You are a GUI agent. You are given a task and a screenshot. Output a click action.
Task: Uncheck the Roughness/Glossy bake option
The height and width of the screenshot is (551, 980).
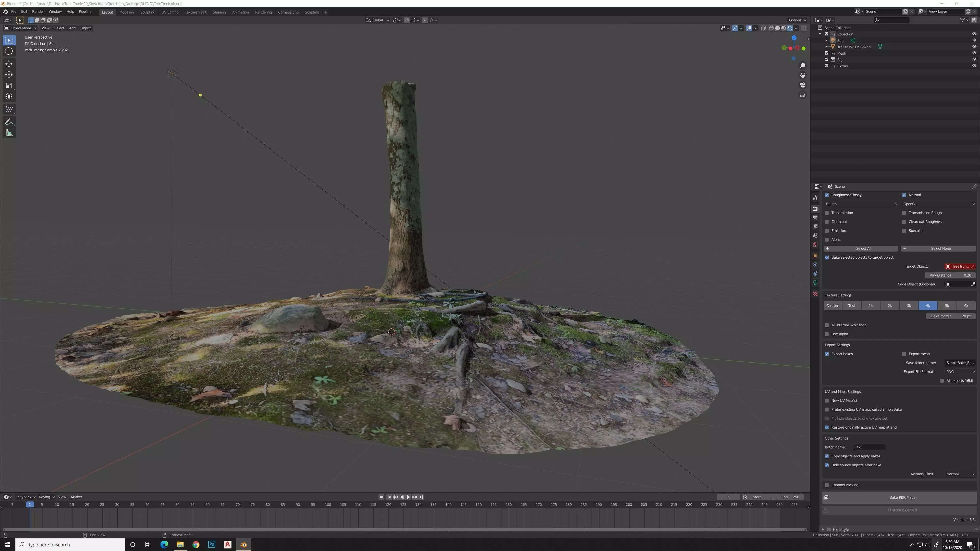coord(827,195)
